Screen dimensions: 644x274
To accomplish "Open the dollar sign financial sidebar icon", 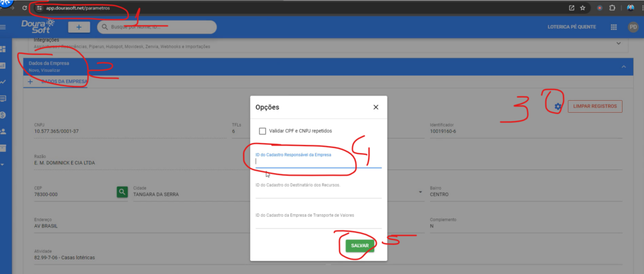I will point(3,115).
